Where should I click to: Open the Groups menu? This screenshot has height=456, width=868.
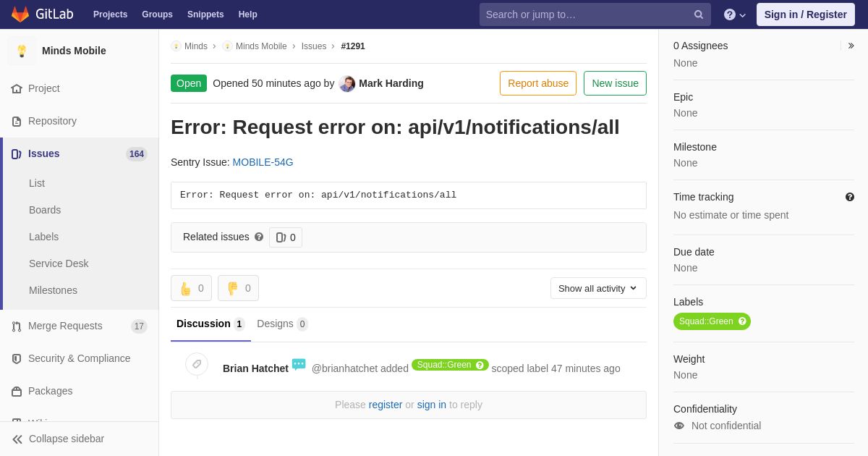coord(157,14)
